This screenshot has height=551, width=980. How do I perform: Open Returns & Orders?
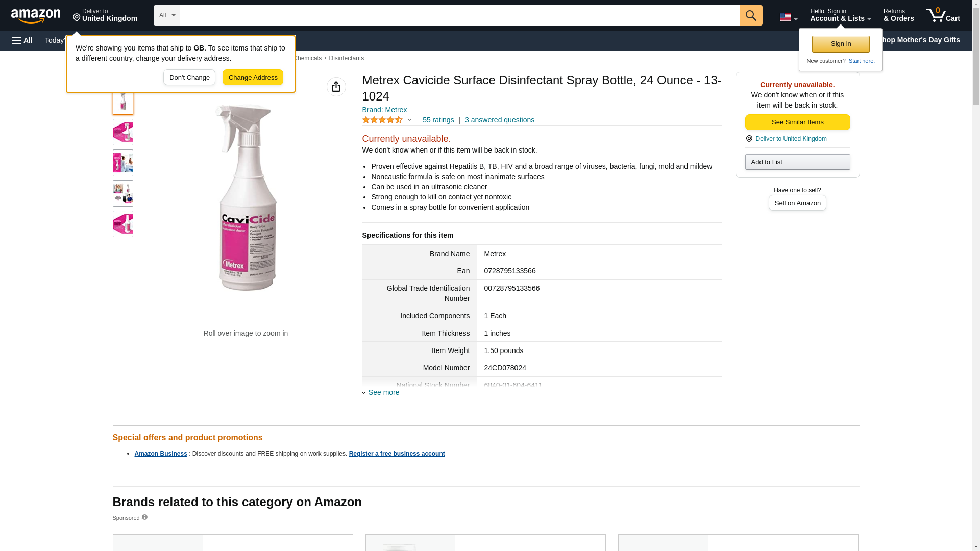[x=898, y=15]
